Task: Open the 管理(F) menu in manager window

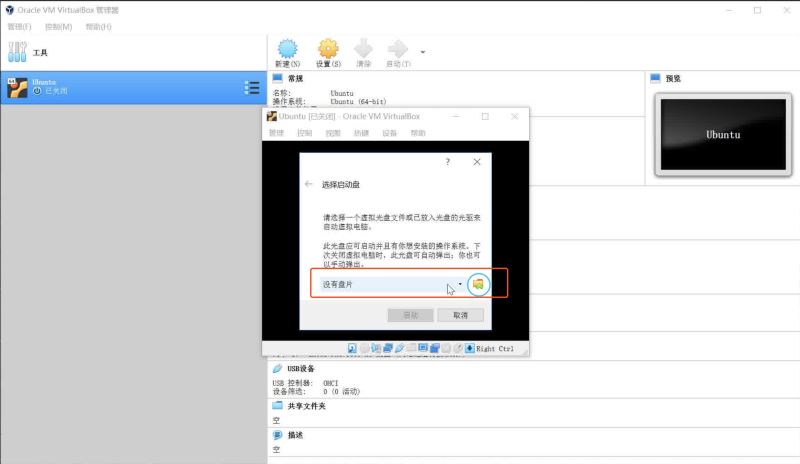Action: pyautogui.click(x=19, y=26)
